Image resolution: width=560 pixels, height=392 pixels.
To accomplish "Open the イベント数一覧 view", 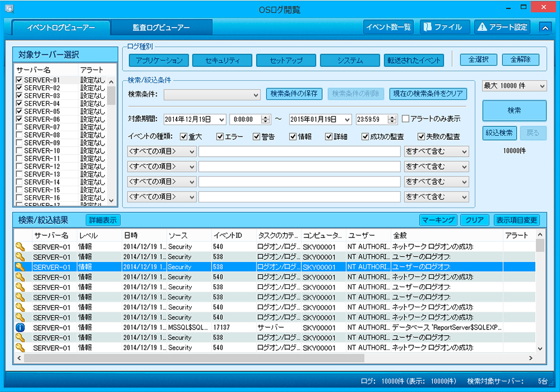I will coord(388,27).
